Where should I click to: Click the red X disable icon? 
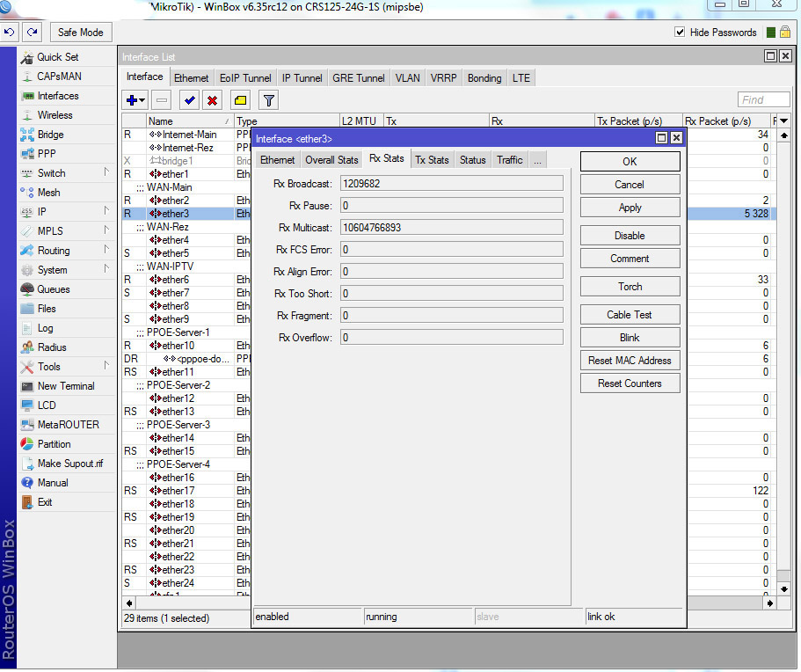(212, 100)
